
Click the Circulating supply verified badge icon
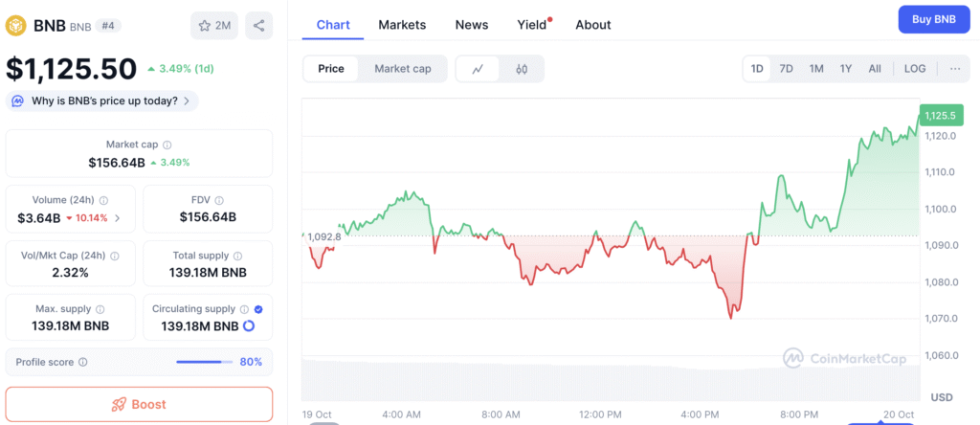259,309
